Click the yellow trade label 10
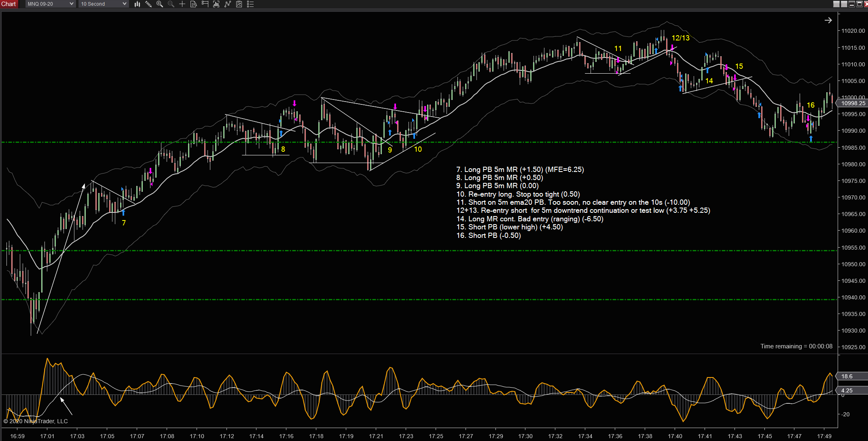 click(418, 149)
